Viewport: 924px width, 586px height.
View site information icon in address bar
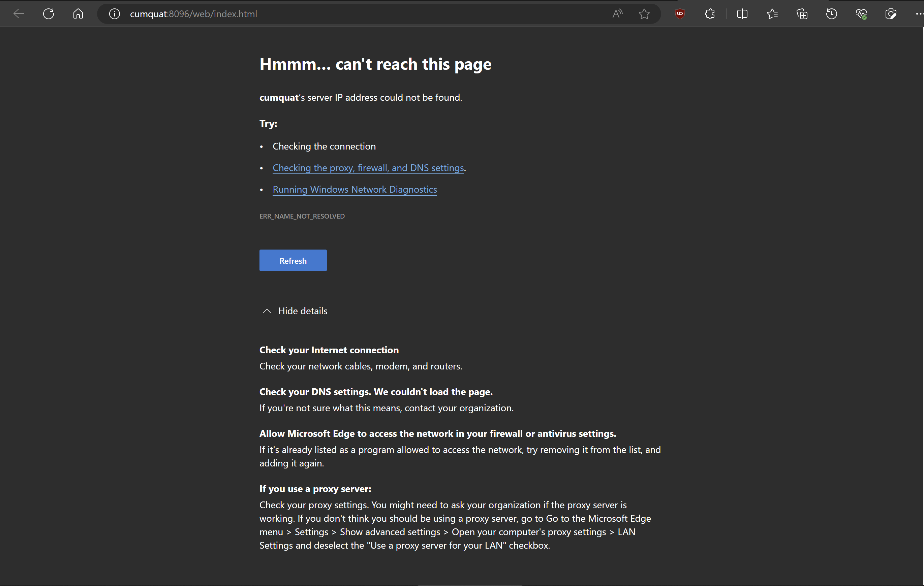pyautogui.click(x=114, y=14)
